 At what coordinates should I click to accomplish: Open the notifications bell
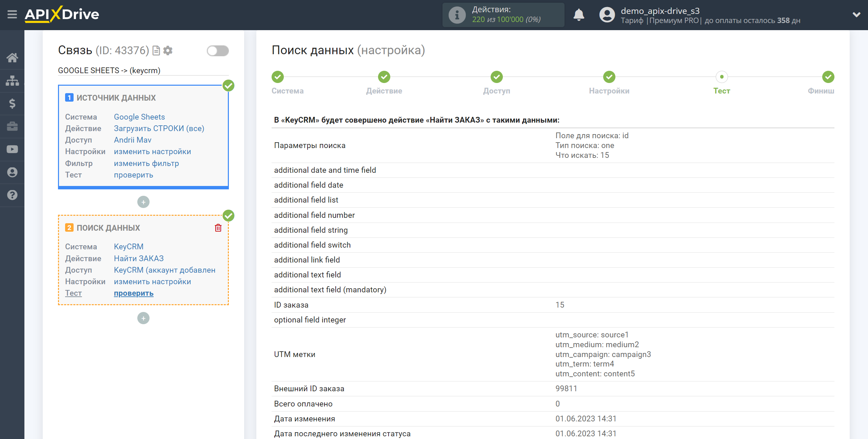(x=579, y=15)
